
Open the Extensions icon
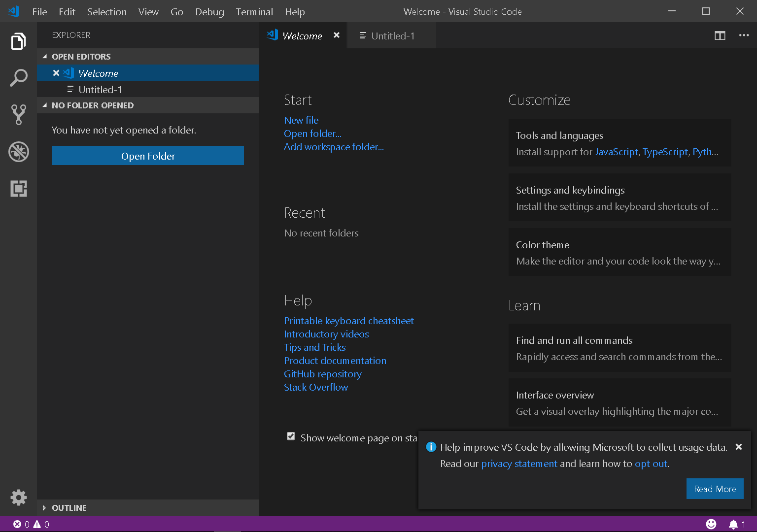click(x=18, y=189)
